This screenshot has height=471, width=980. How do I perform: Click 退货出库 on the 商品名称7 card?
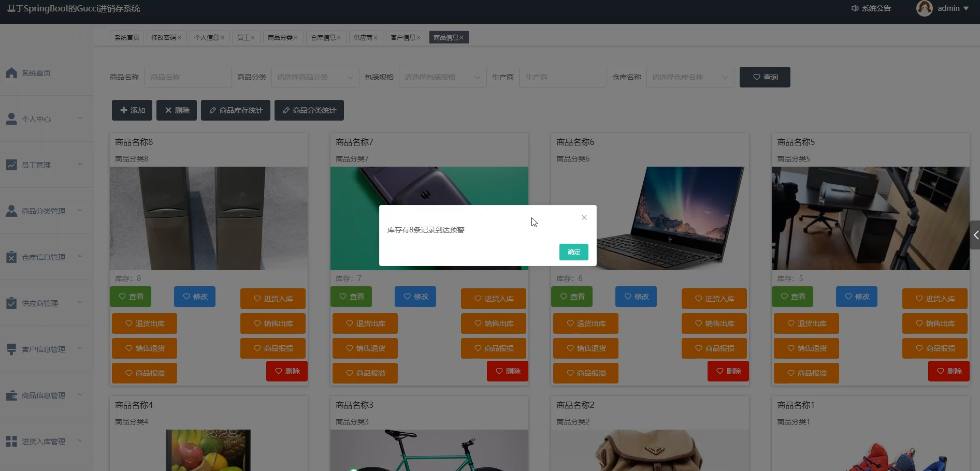[x=365, y=323]
